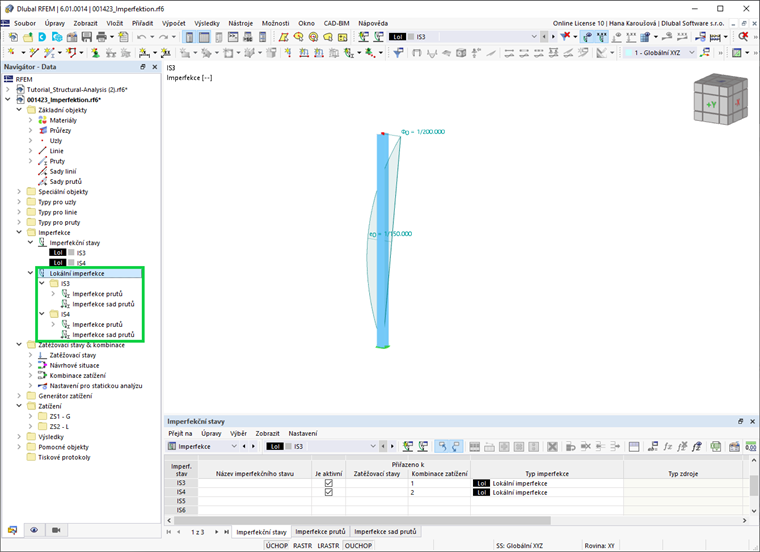Click the surface polygon icon in top toolbar

coord(284,37)
